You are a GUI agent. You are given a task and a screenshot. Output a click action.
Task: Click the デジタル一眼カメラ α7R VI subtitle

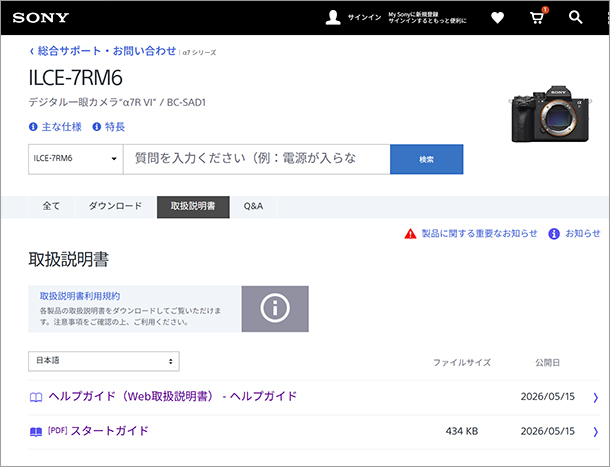coord(117,102)
